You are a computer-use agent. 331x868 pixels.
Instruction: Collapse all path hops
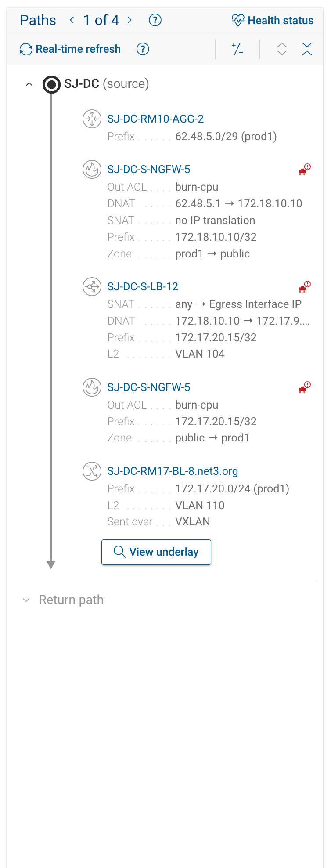pyautogui.click(x=307, y=49)
